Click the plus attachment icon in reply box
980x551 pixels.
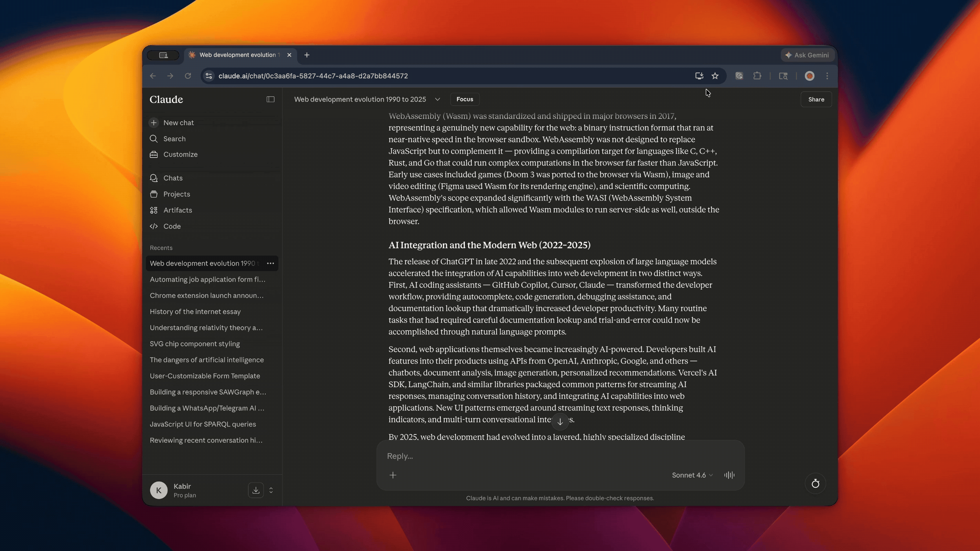393,475
